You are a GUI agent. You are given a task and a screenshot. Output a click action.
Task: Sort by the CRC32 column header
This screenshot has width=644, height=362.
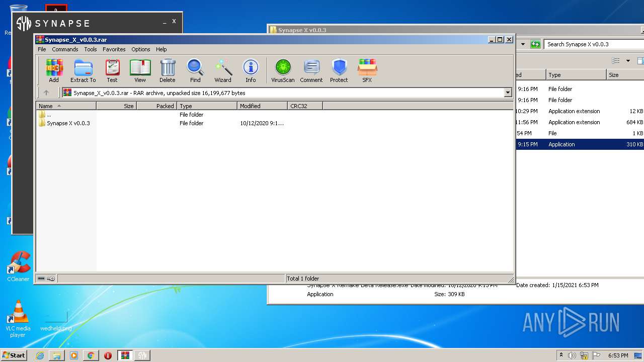[x=305, y=106]
